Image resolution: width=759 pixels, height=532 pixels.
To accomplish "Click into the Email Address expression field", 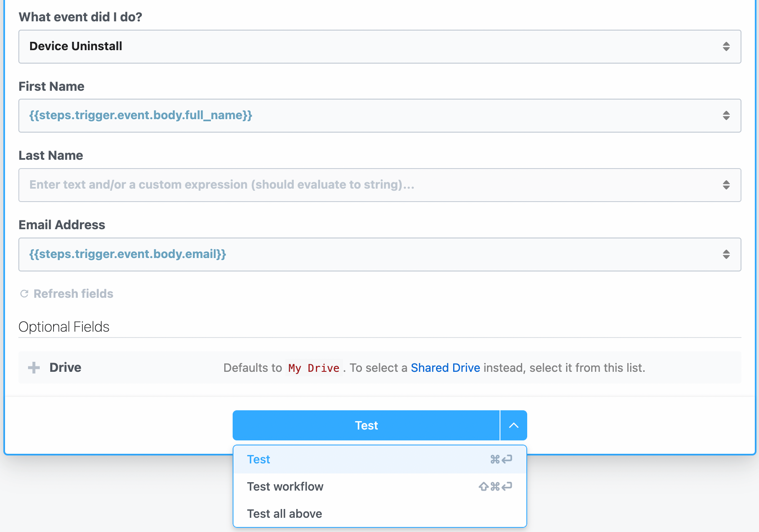I will [x=379, y=255].
